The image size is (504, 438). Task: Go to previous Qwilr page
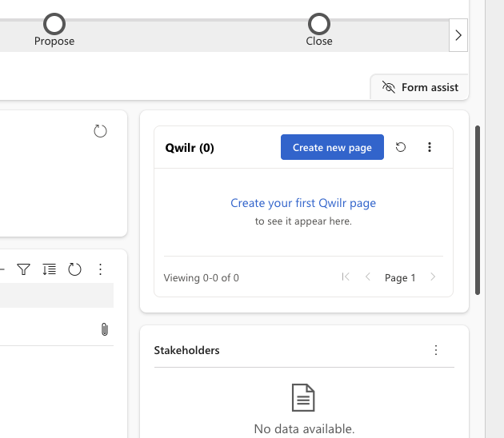[368, 277]
